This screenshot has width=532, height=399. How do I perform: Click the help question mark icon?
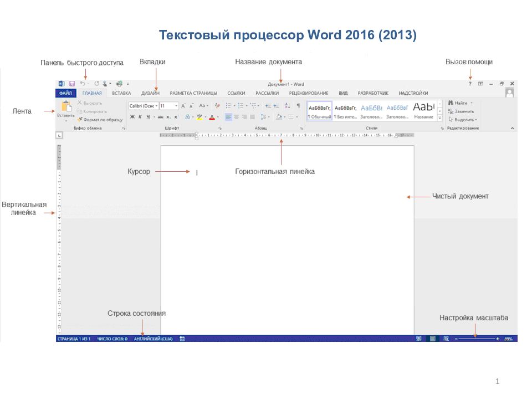(470, 84)
